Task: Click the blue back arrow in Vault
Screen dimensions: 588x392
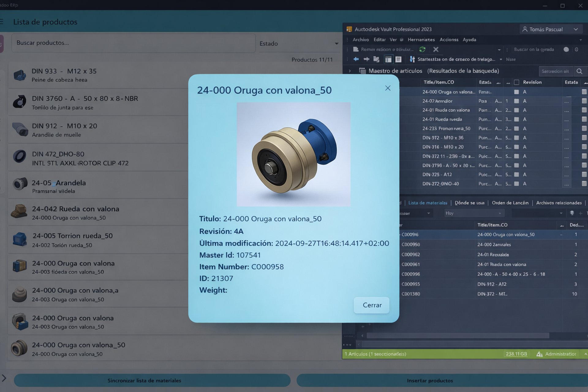Action: tap(356, 59)
